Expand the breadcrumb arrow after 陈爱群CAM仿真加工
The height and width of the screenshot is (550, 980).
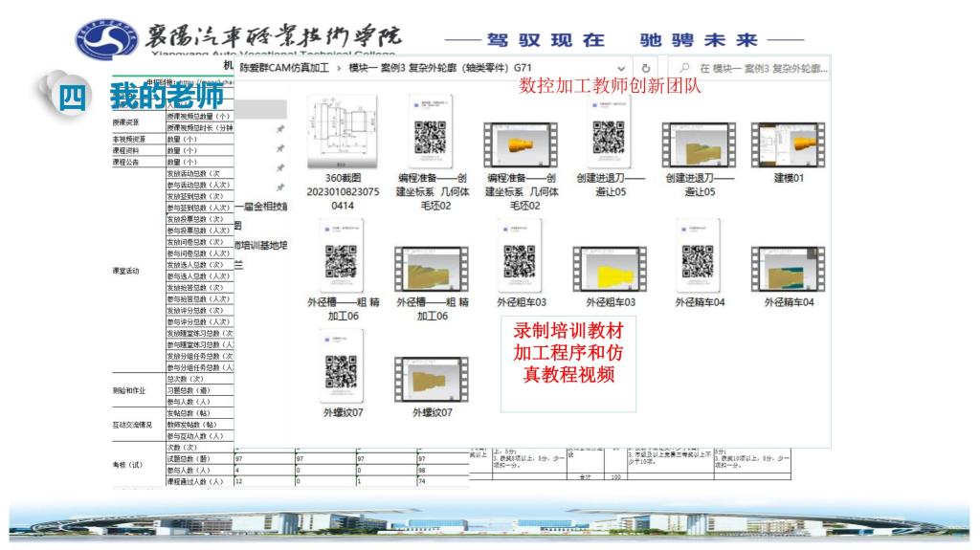(x=340, y=69)
